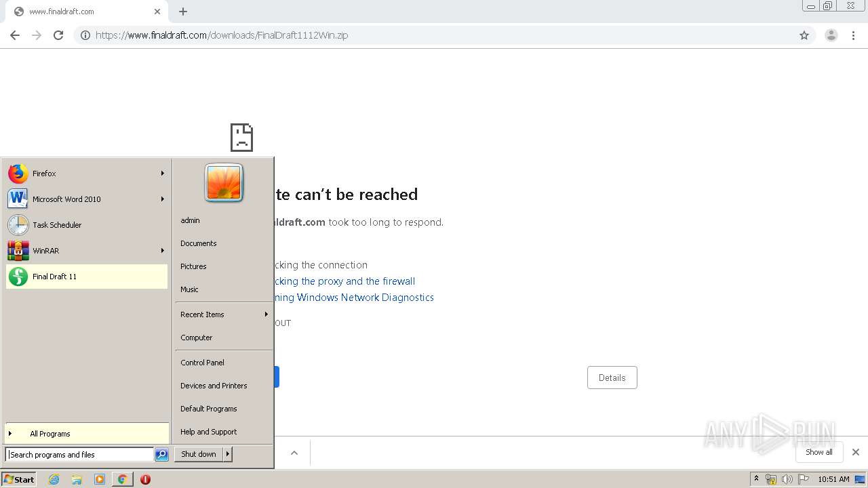868x488 pixels.
Task: Expand the download item chevron
Action: tap(294, 453)
